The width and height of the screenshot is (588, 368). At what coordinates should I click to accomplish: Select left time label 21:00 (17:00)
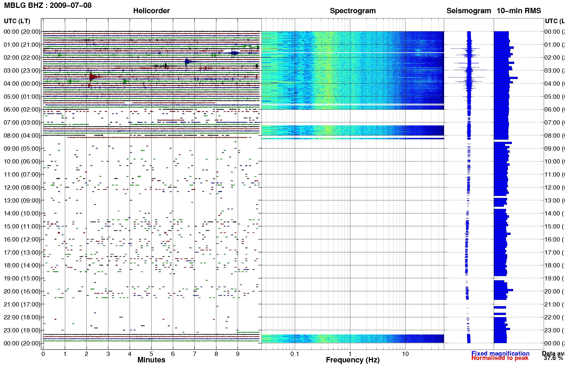tap(22, 304)
